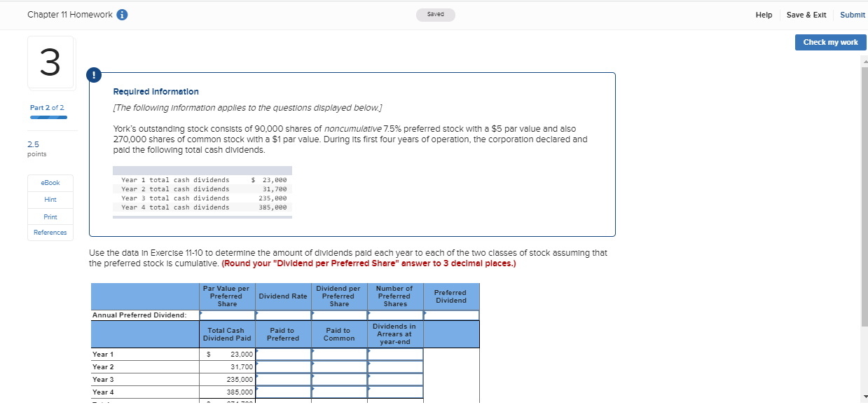Open the Hint for this question
The height and width of the screenshot is (405, 868).
(50, 199)
